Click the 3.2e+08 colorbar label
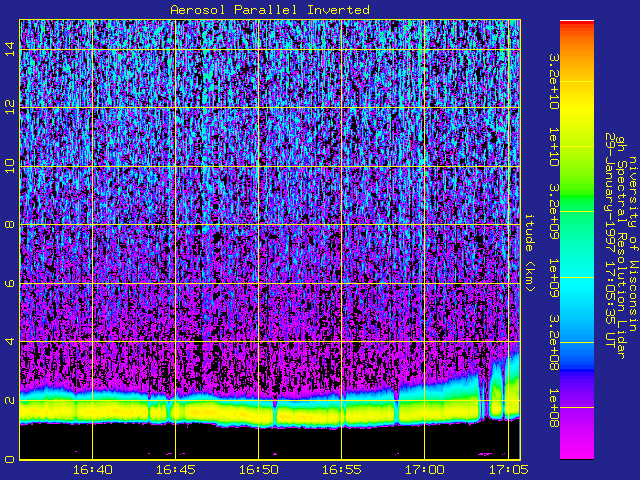The image size is (640, 480). click(554, 342)
